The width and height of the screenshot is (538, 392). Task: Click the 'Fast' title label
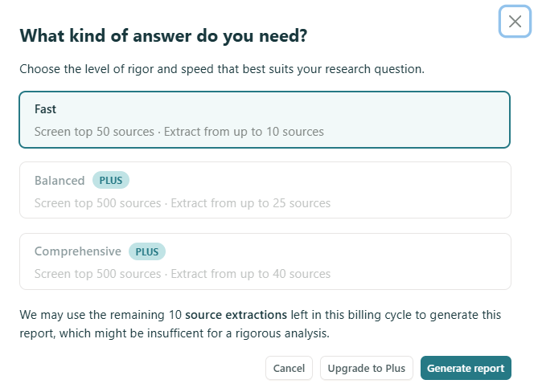[x=45, y=108]
